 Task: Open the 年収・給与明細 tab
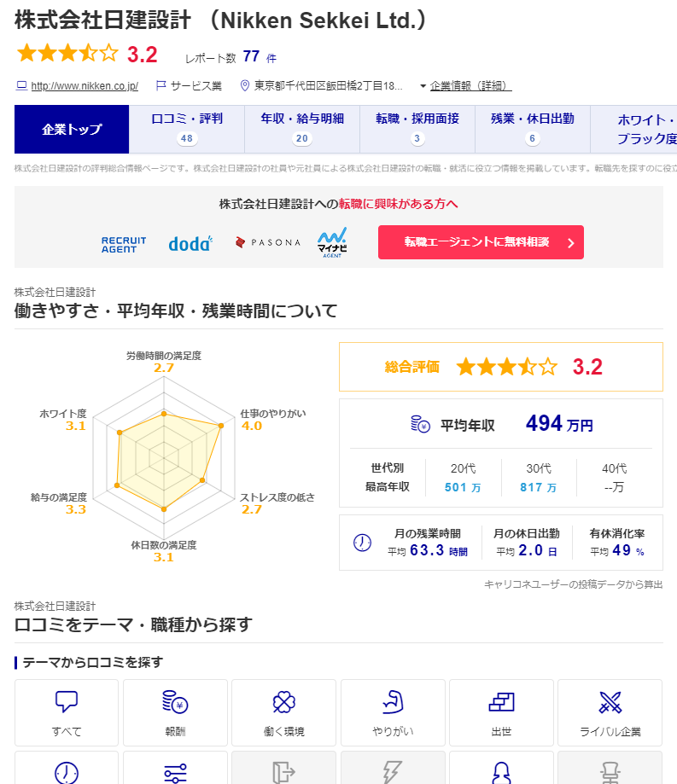tap(302, 129)
